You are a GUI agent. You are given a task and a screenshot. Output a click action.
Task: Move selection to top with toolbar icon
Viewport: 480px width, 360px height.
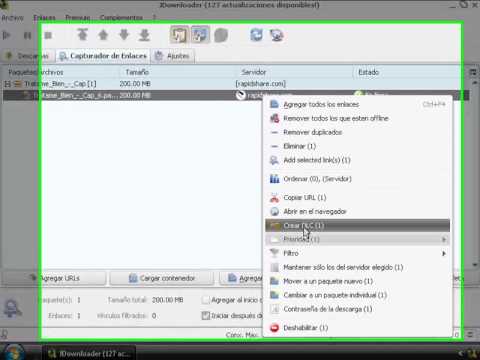82,35
